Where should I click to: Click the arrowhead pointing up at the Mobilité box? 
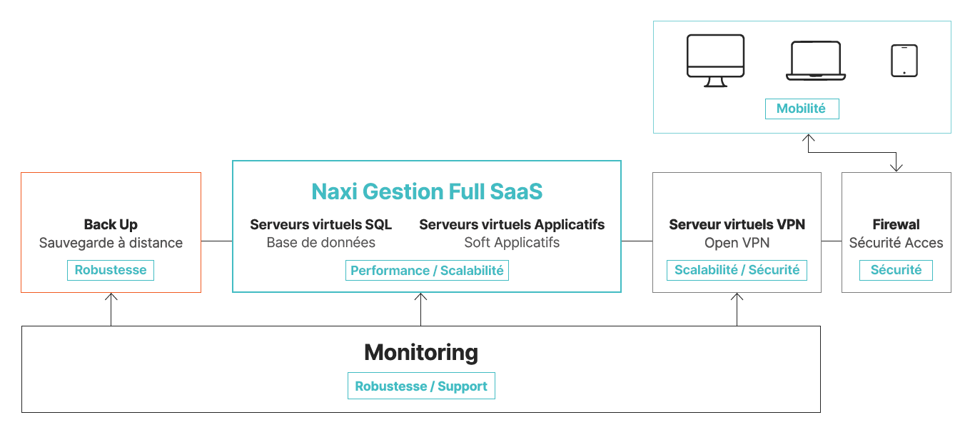pyautogui.click(x=807, y=139)
